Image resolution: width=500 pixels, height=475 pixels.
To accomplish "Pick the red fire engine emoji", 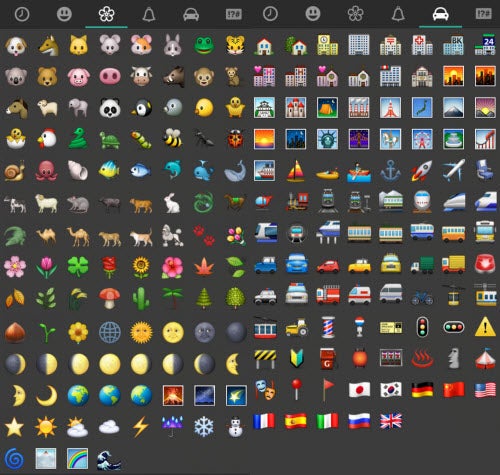I will pyautogui.click(x=328, y=295).
